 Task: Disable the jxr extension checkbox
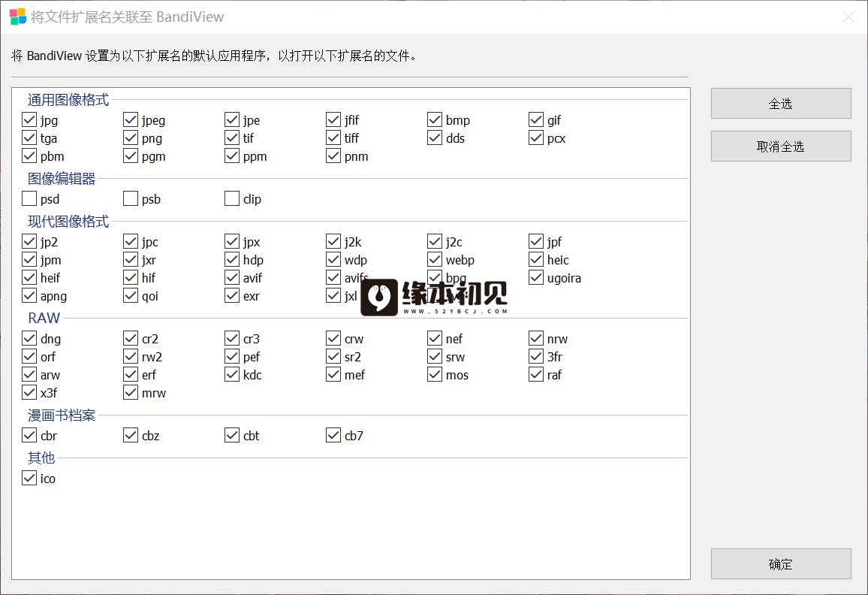click(131, 259)
